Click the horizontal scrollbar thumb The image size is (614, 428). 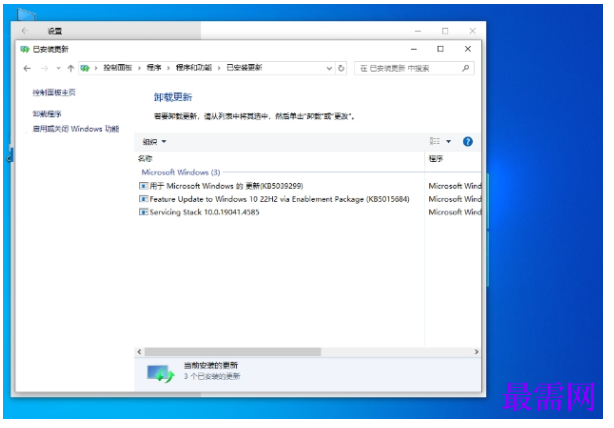233,352
